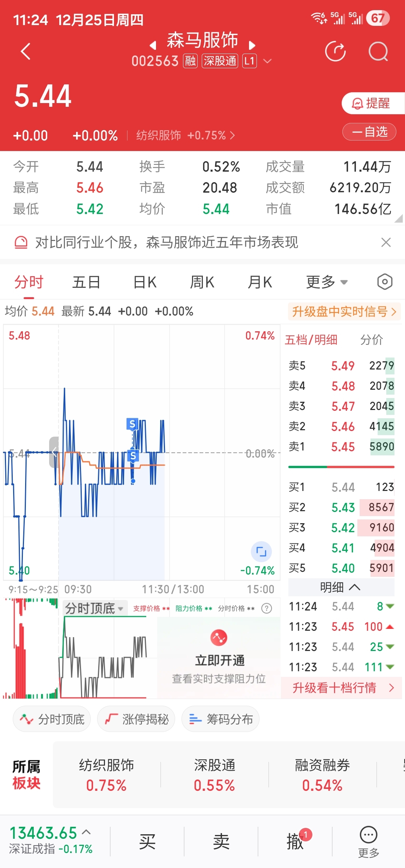Tap lower S sell marker on chart
The height and width of the screenshot is (868, 405).
click(x=133, y=456)
